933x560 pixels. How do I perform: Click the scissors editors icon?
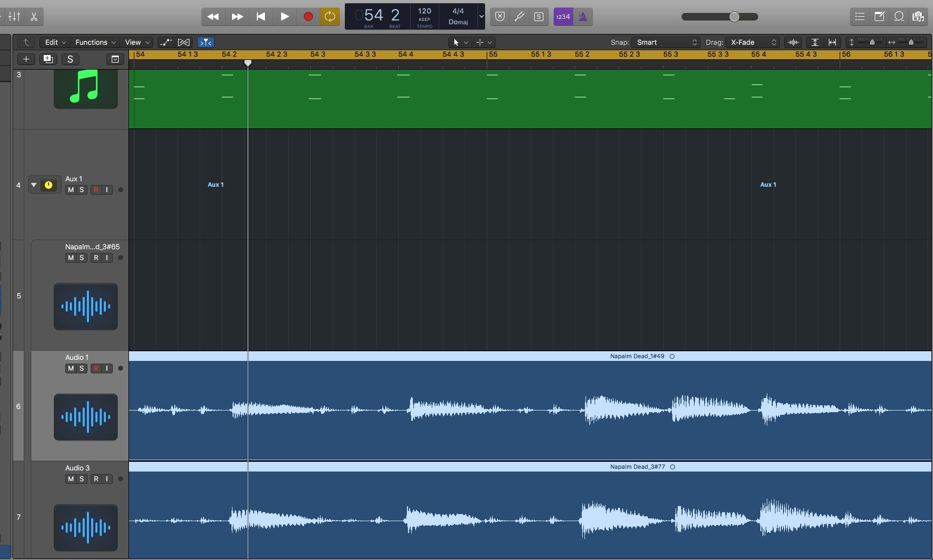point(34,17)
